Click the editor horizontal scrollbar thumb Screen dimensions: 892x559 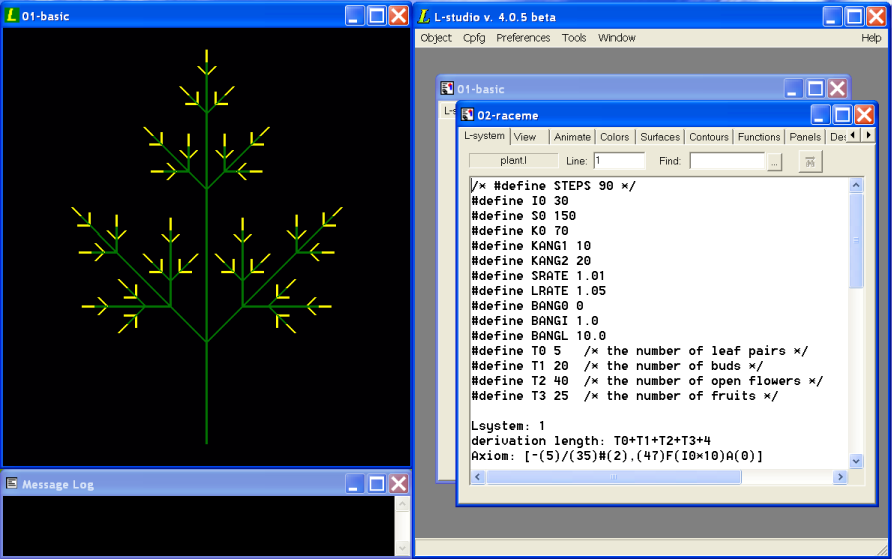click(614, 477)
